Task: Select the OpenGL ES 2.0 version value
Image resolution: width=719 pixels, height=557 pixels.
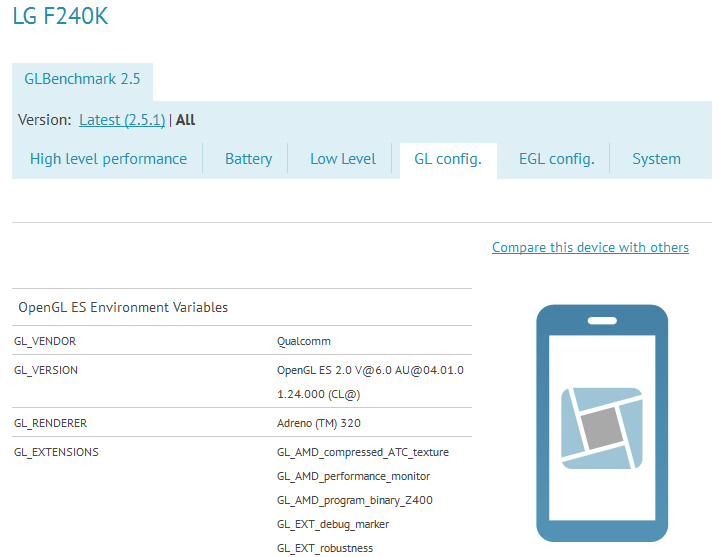Action: click(x=370, y=370)
